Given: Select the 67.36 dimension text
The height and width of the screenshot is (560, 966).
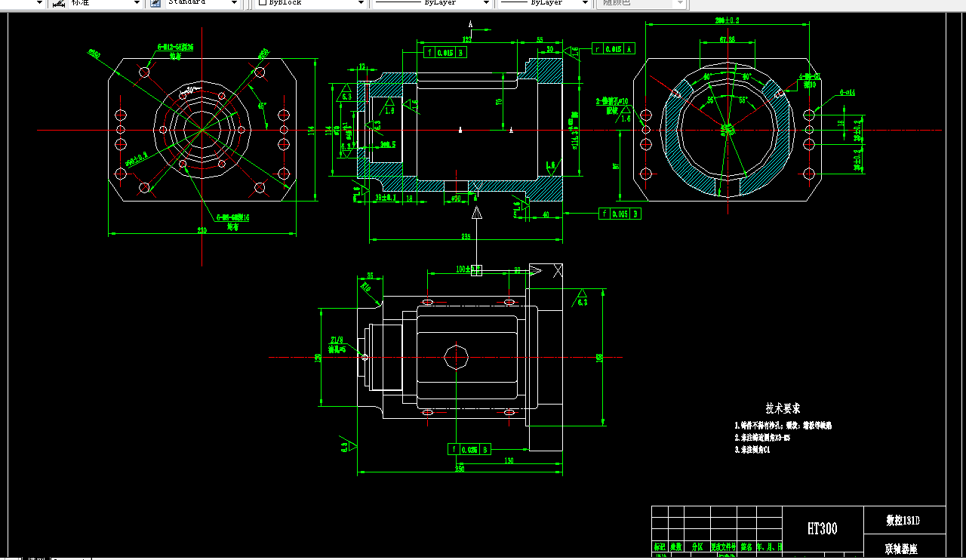Looking at the screenshot, I should (x=728, y=38).
